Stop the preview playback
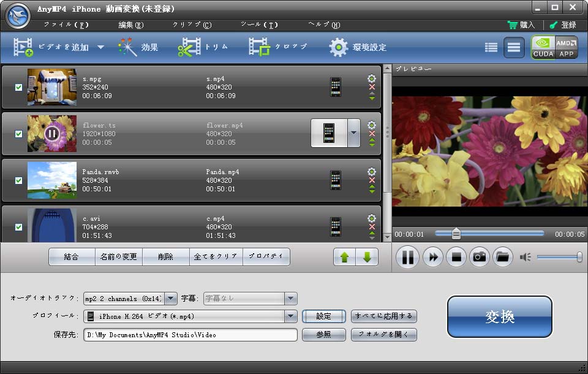Screen dimensions: 588x374 click(x=456, y=258)
